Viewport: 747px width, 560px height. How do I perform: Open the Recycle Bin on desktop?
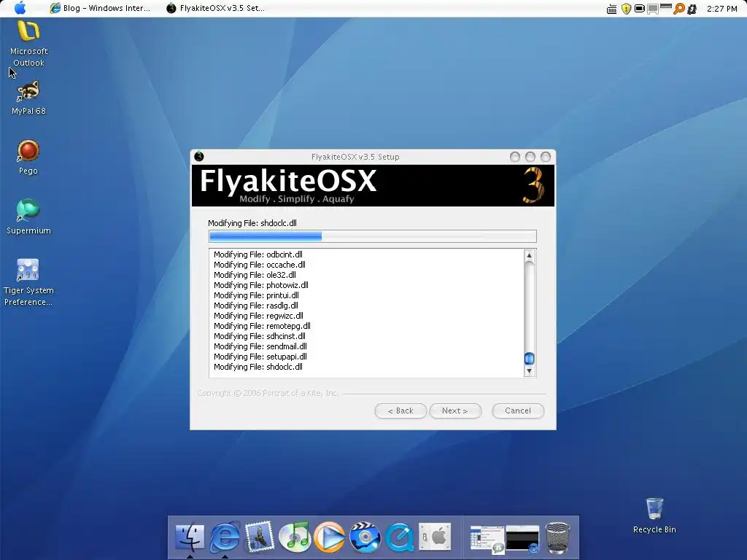(x=654, y=516)
